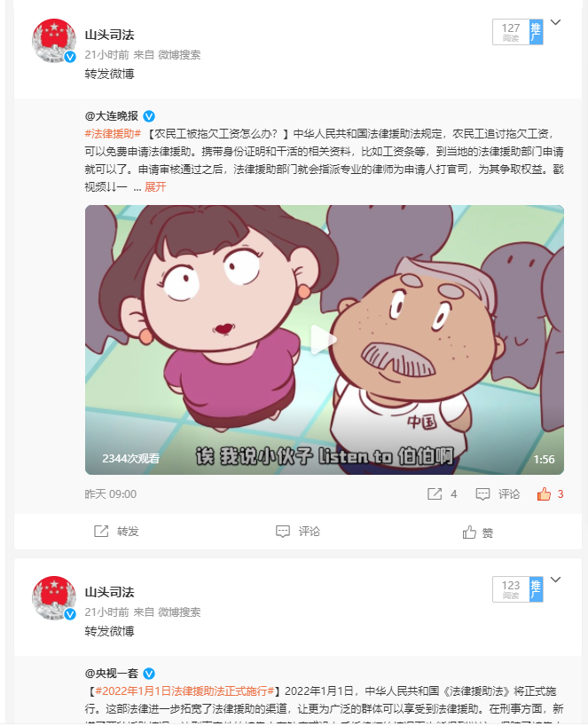
Task: Toggle the orange thumbs-up like showing 3
Action: click(550, 494)
